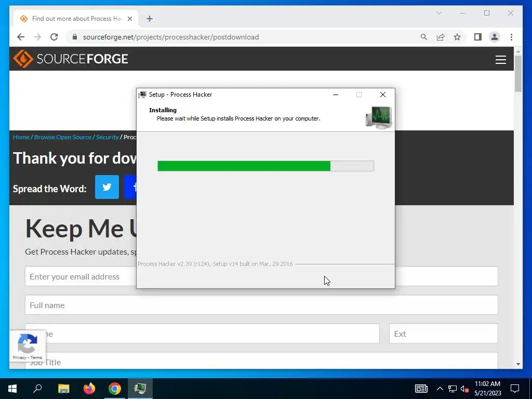Open Windows taskbar search
Viewport: 532px width, 399px height.
point(37,389)
